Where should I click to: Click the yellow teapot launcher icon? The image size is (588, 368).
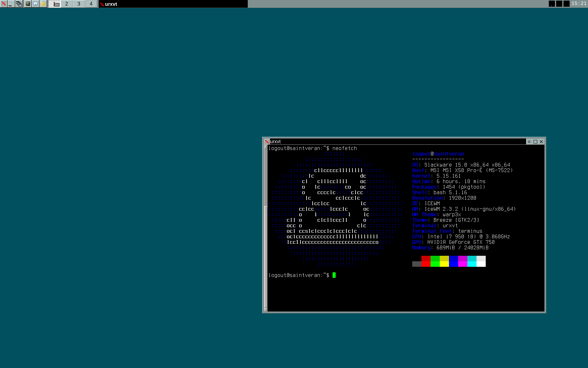(43, 4)
